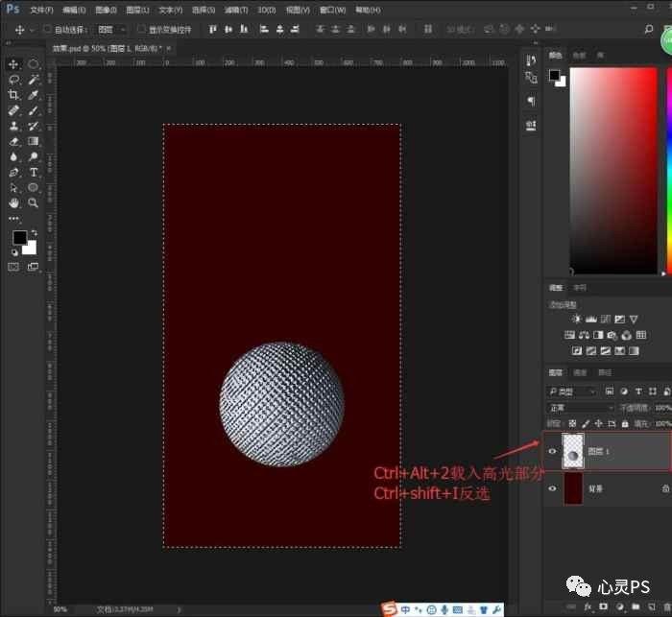Toggle lock transparent pixels in Layers panel
This screenshot has width=672, height=617.
coord(572,424)
